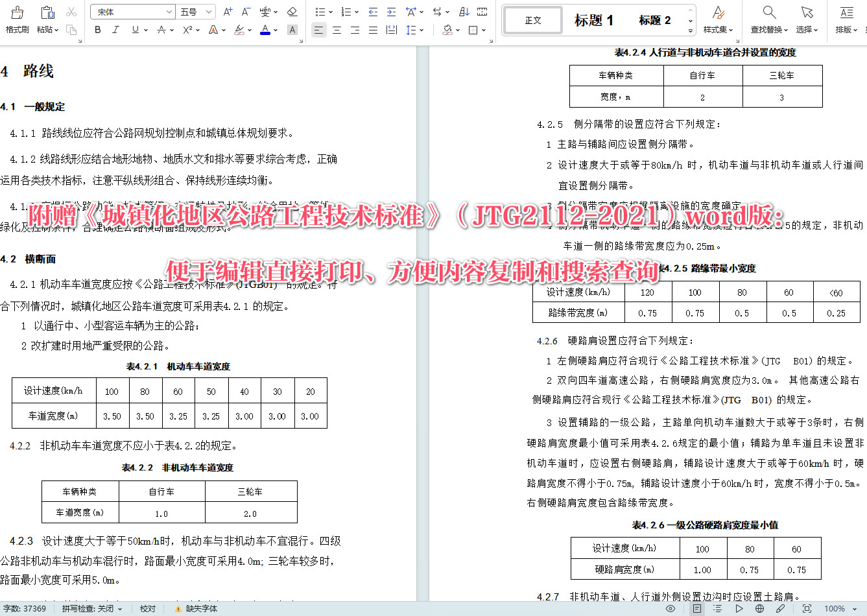Click the superscript X² icon
This screenshot has width=867, height=616.
[x=187, y=30]
